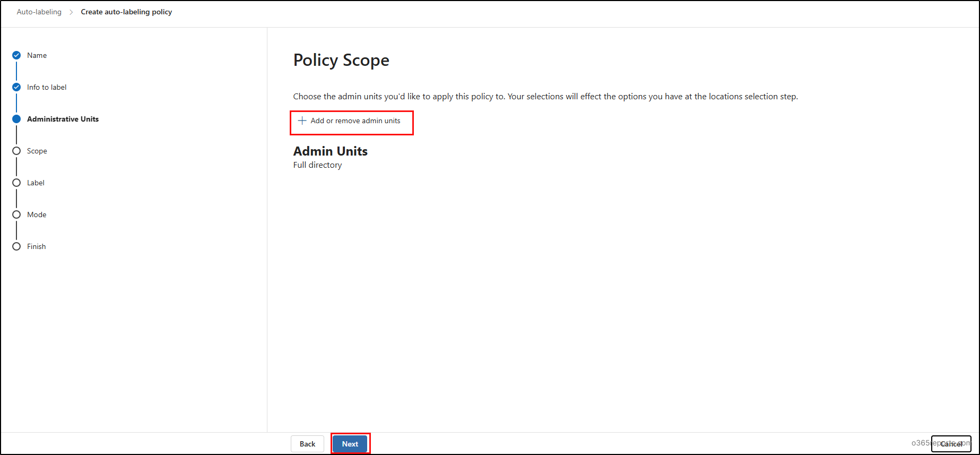The image size is (980, 455).
Task: Click the completed Name step checkmark icon
Action: tap(16, 55)
